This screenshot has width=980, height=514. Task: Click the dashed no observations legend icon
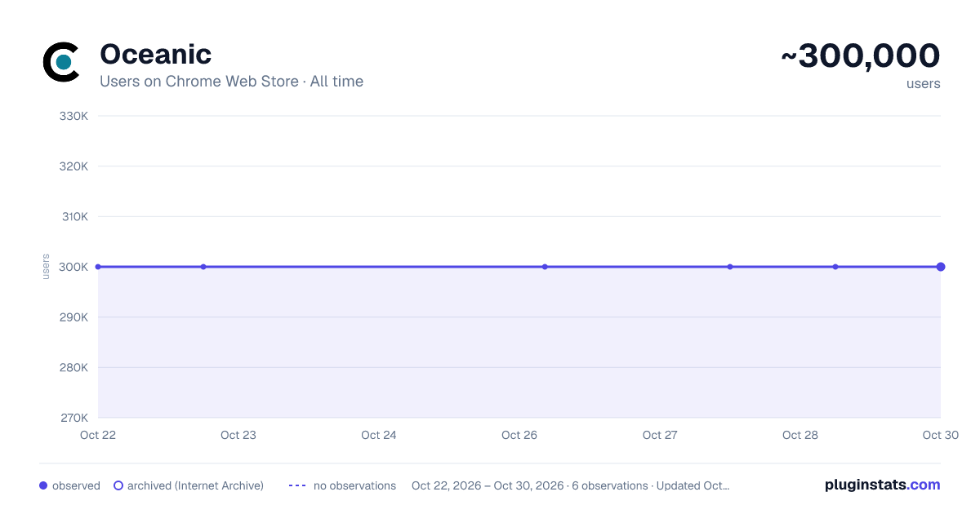pyautogui.click(x=297, y=485)
